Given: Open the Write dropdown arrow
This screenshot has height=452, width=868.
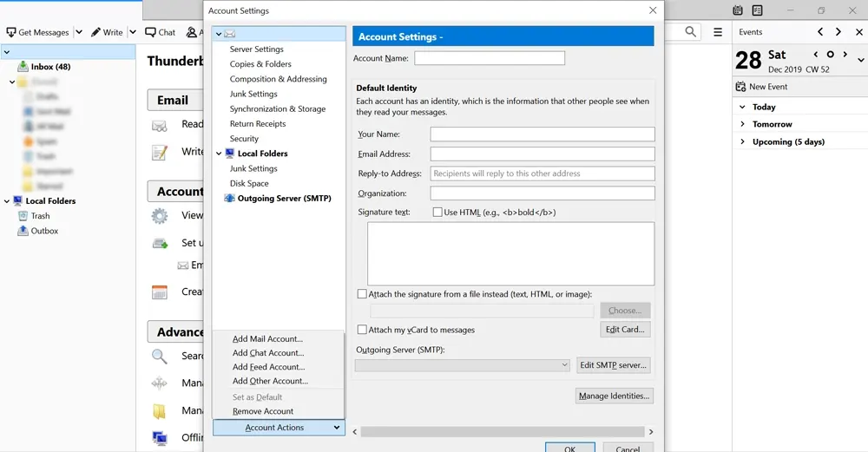Looking at the screenshot, I should coord(132,32).
